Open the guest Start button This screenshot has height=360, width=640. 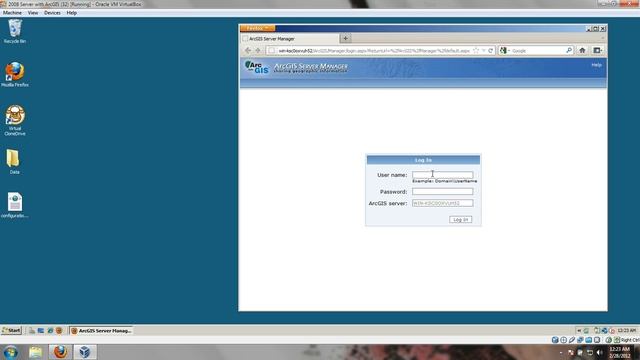coord(11,330)
